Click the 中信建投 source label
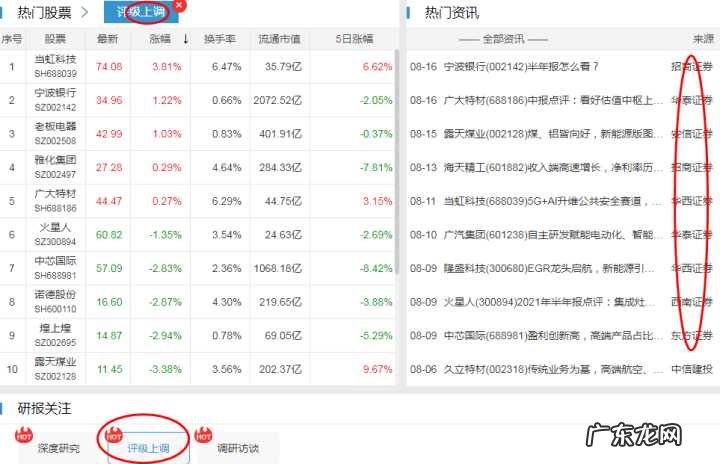The width and height of the screenshot is (720, 464). [692, 369]
